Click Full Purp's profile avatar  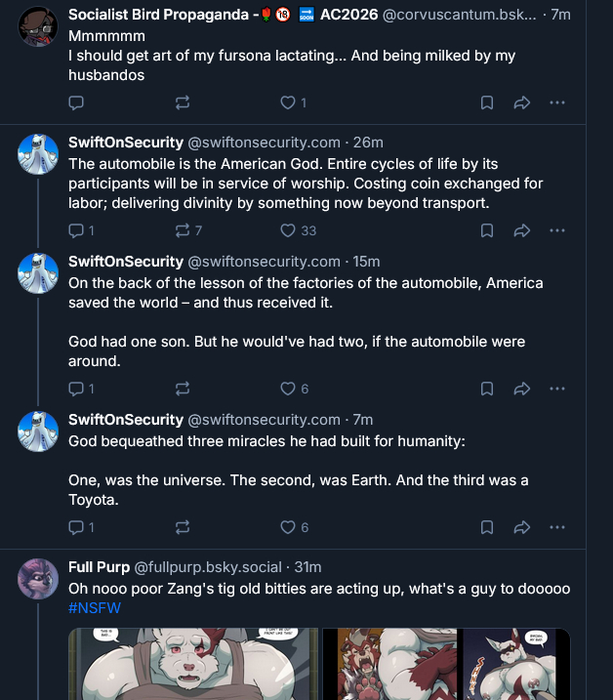38,579
